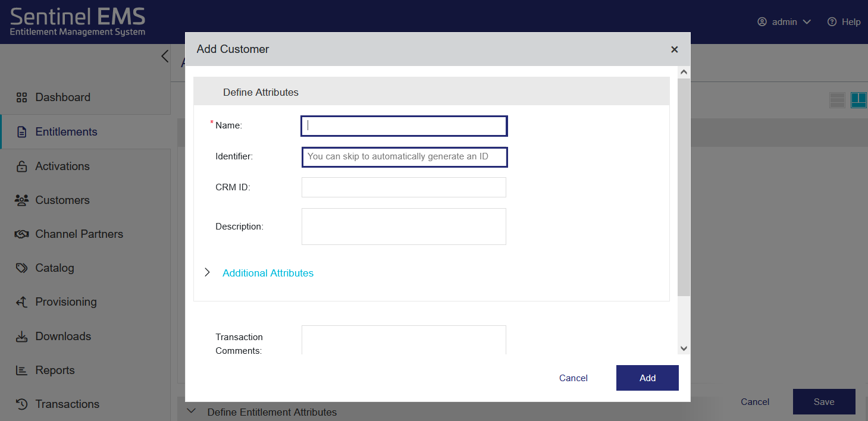
Task: Click the admin user account icon
Action: click(762, 21)
